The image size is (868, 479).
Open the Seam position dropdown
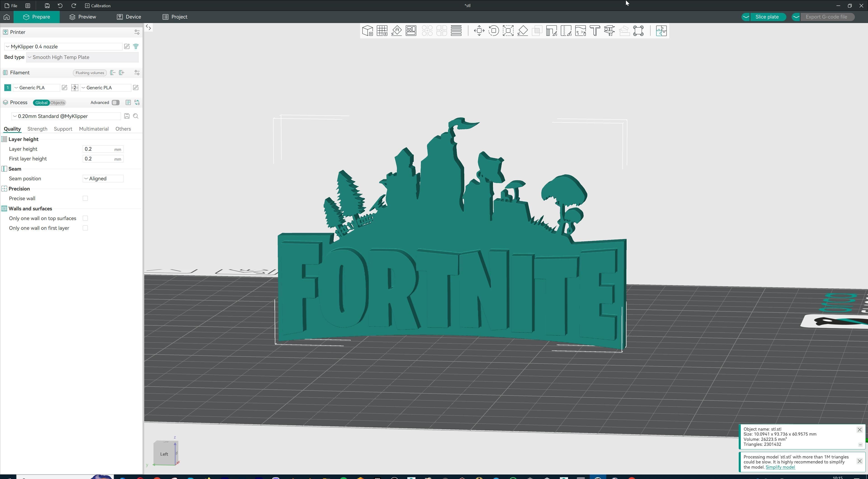pyautogui.click(x=103, y=178)
